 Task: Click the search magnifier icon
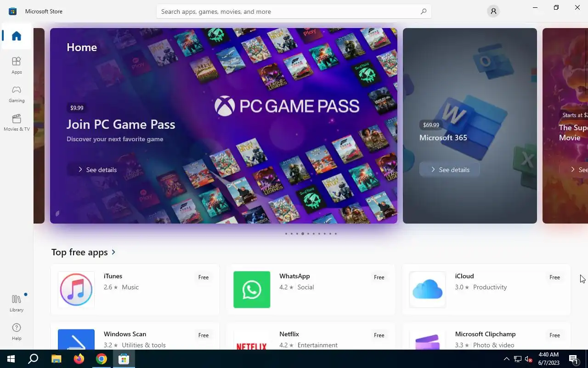(424, 11)
